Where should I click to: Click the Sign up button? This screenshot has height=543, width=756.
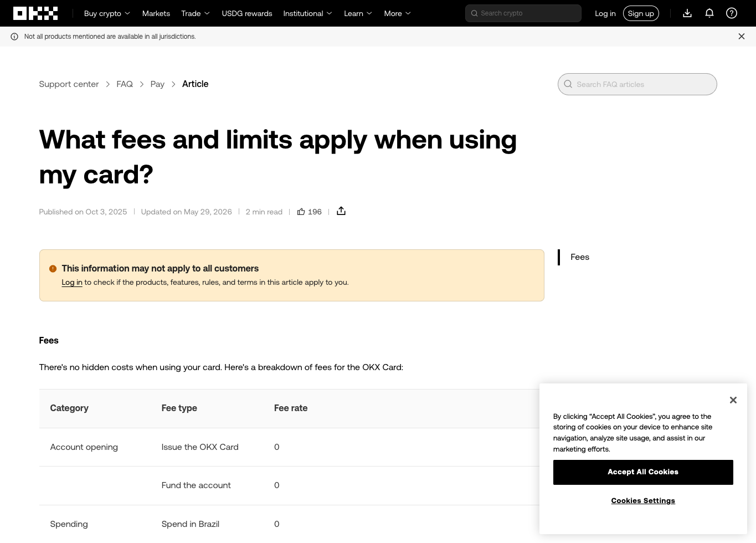click(641, 13)
